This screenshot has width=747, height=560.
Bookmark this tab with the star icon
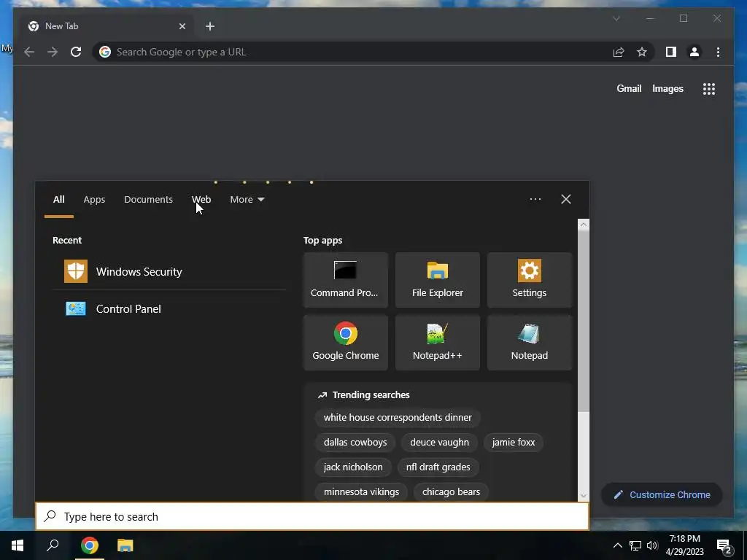(642, 52)
